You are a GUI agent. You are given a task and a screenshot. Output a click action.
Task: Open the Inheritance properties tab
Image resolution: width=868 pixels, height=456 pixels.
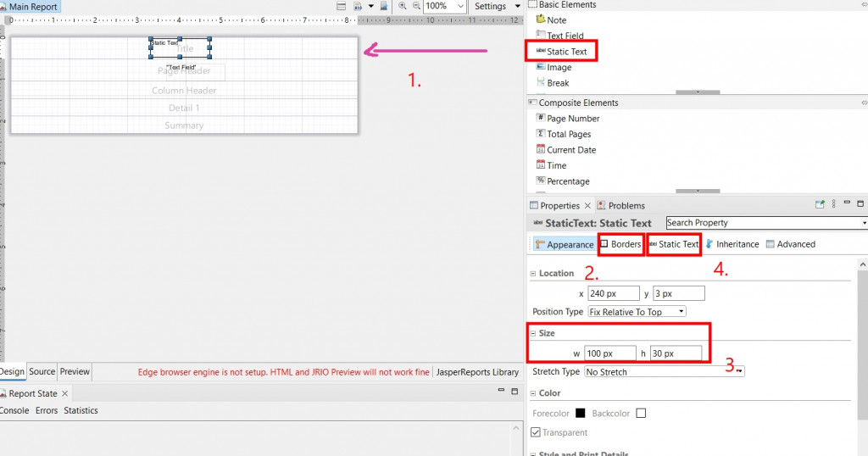click(x=732, y=244)
